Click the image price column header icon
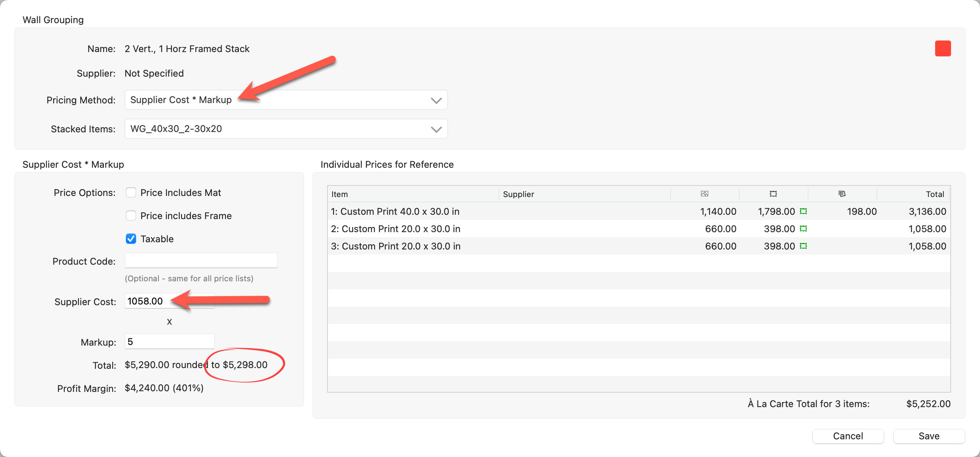The width and height of the screenshot is (980, 457). click(704, 194)
